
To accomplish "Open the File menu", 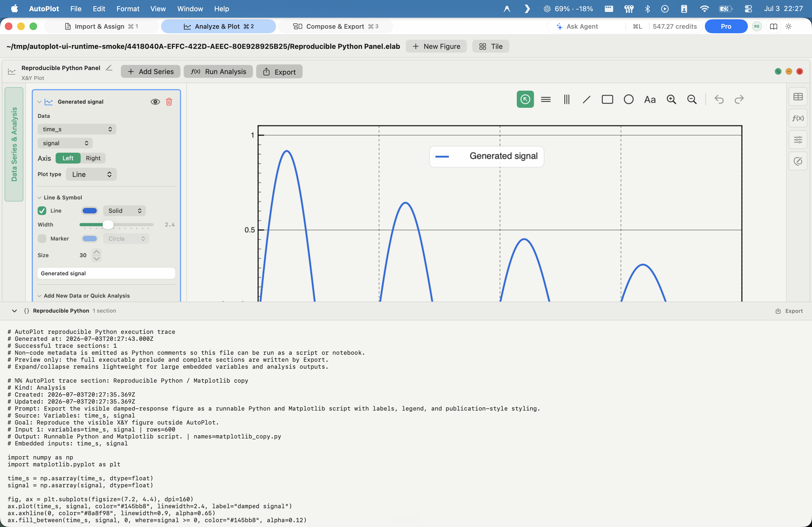I will tap(76, 9).
